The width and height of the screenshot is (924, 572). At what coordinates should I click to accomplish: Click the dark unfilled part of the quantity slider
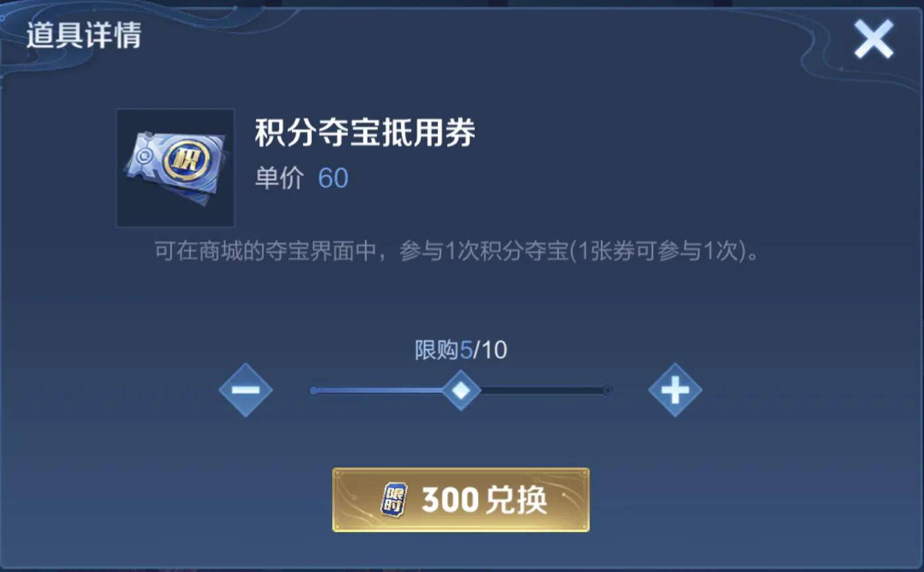pyautogui.click(x=544, y=390)
